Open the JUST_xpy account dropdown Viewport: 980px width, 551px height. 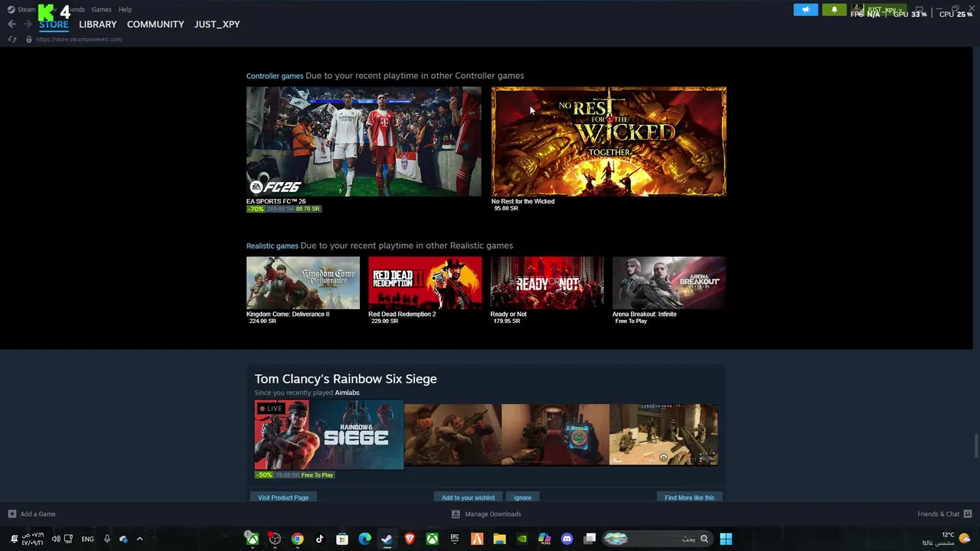[x=879, y=10]
